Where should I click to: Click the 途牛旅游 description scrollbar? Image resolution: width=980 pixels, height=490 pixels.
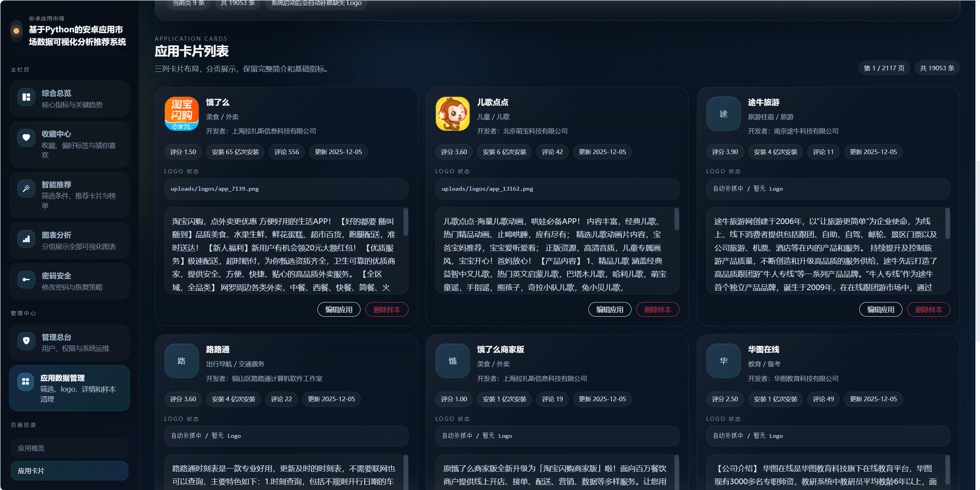click(x=947, y=224)
